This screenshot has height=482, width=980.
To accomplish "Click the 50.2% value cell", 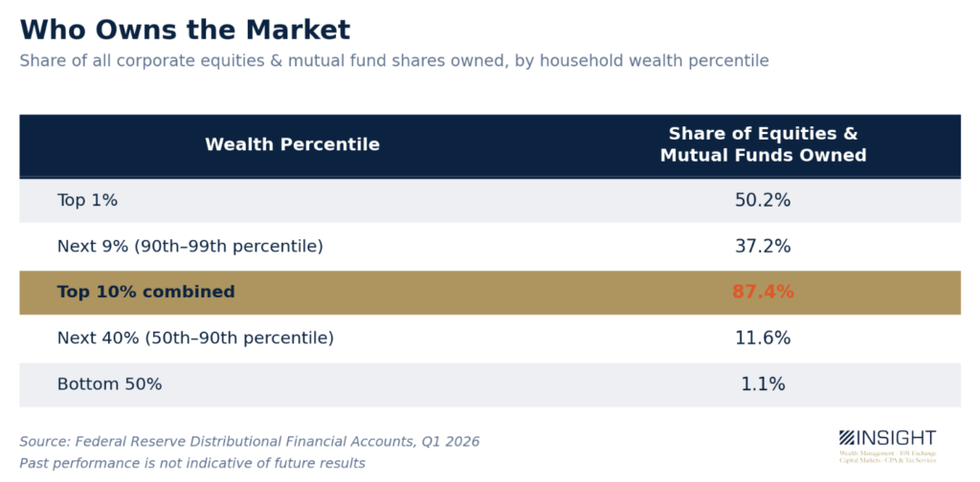I will click(763, 201).
